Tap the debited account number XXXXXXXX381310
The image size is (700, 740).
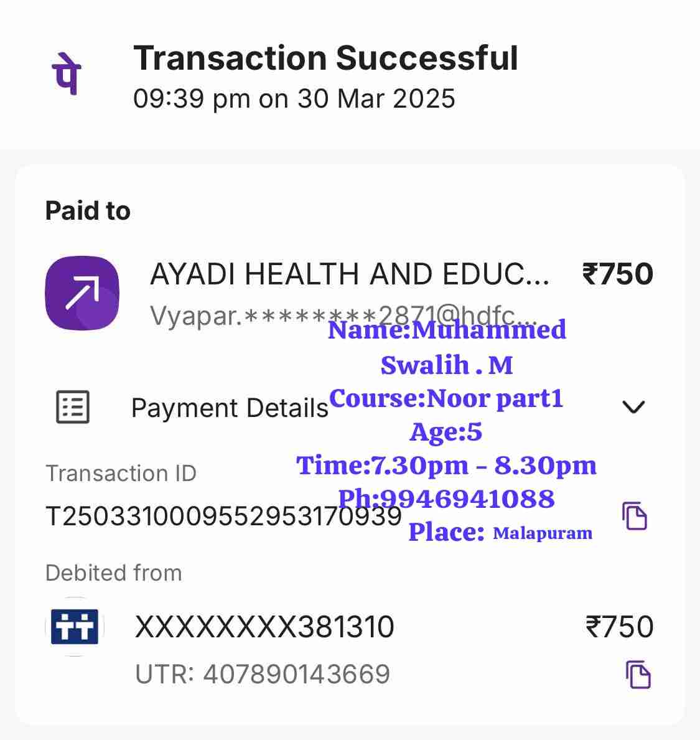pos(264,627)
